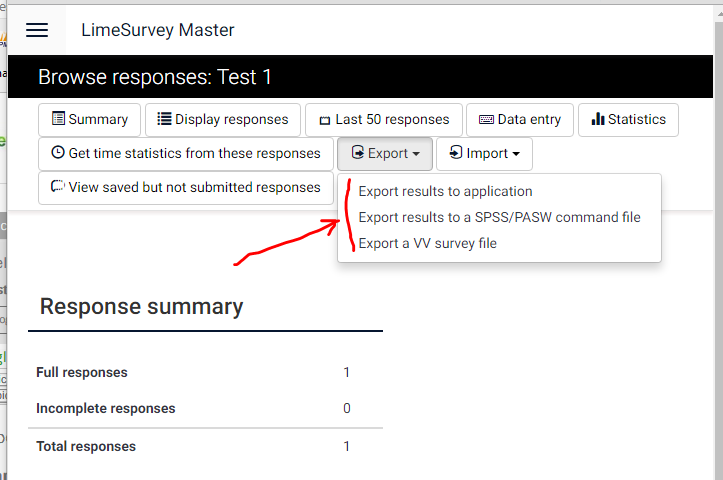Click the Total responses row label

coord(86,446)
